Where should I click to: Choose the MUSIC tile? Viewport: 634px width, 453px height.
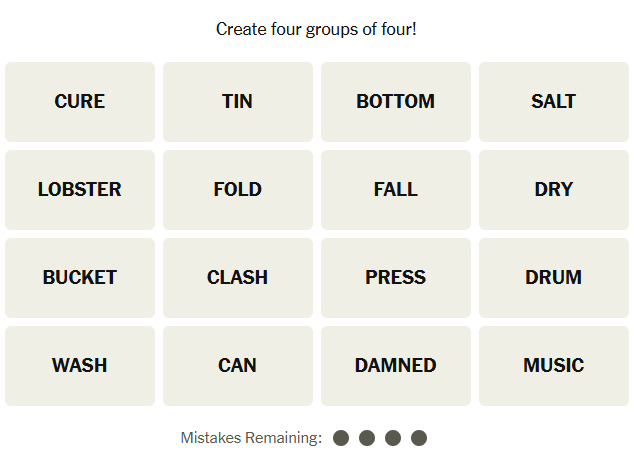point(554,365)
